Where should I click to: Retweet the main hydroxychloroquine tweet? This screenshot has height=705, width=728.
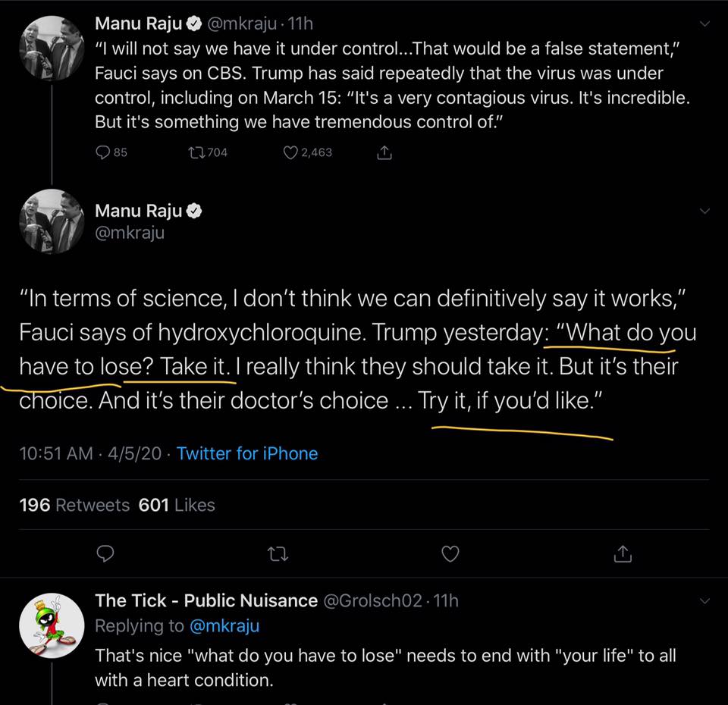pyautogui.click(x=278, y=554)
